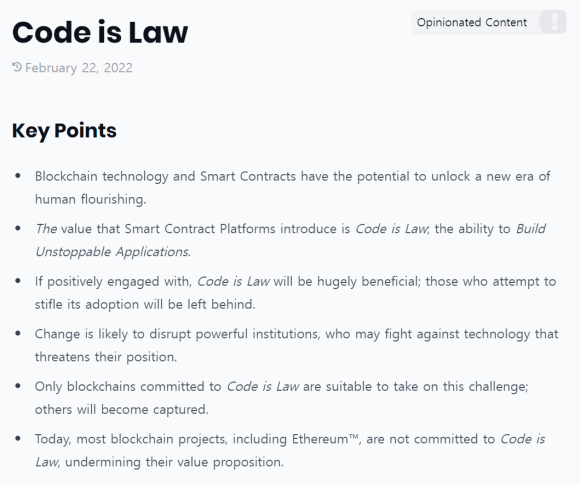This screenshot has height=485, width=580.
Task: Click the Key Points heading
Action: (64, 131)
